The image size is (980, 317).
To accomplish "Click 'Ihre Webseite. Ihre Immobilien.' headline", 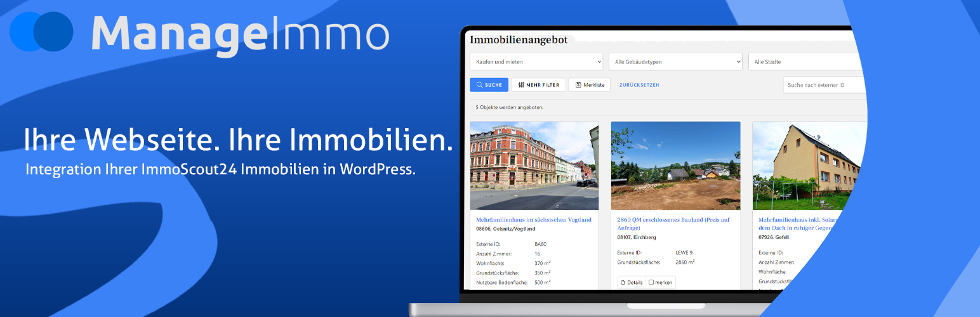I will coord(239,140).
